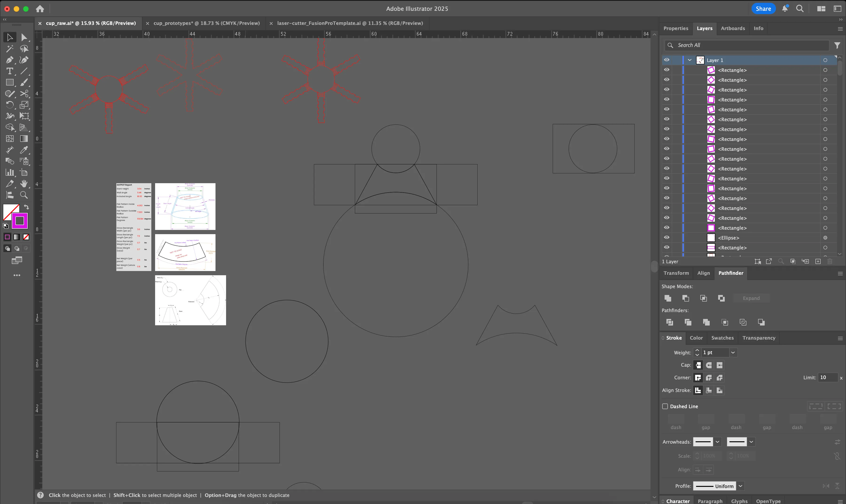Click the home icon in title bar
Viewport: 846px width, 504px height.
40,9
